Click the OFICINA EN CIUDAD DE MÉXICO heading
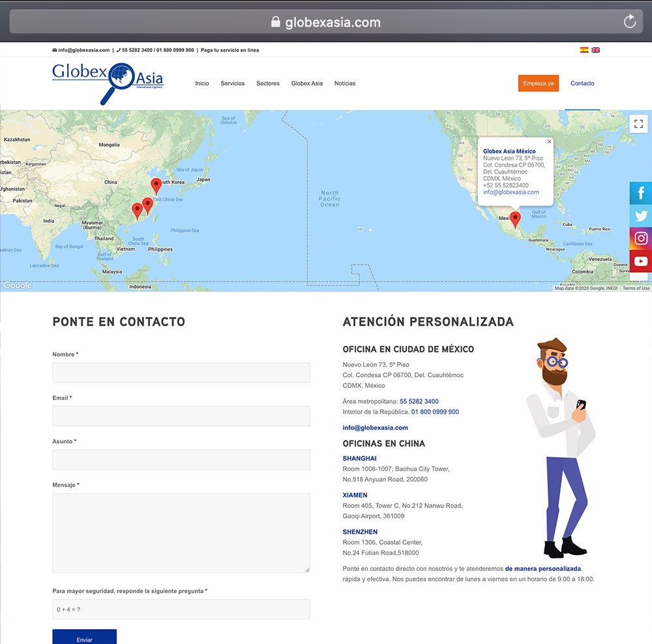 pyautogui.click(x=408, y=350)
